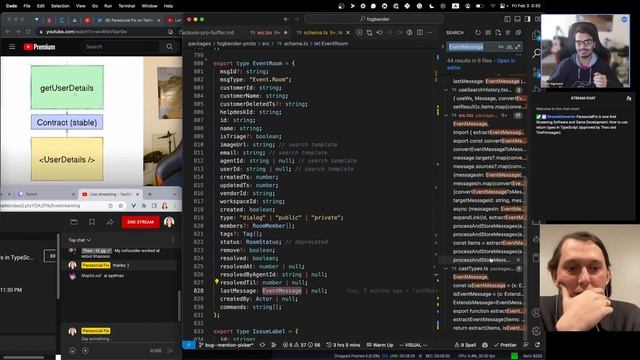
Task: Click the fogbender command center search bar
Action: pyautogui.click(x=374, y=19)
